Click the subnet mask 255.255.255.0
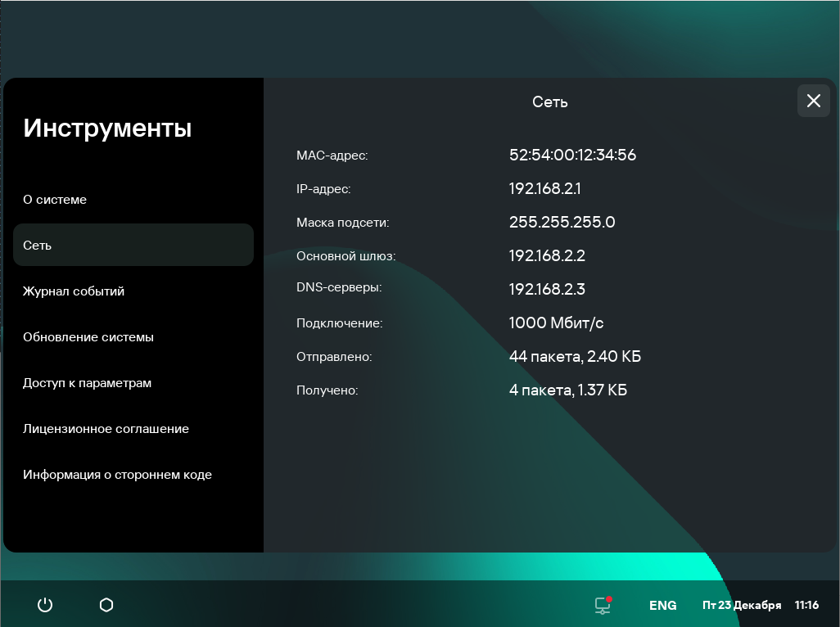 [x=562, y=222]
